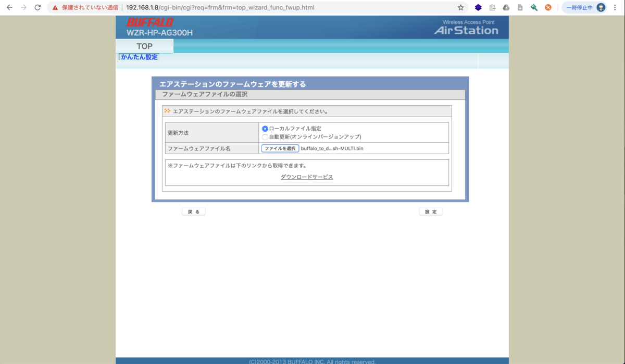Click the 設定 button
Screen dimensions: 625x364
click(431, 212)
